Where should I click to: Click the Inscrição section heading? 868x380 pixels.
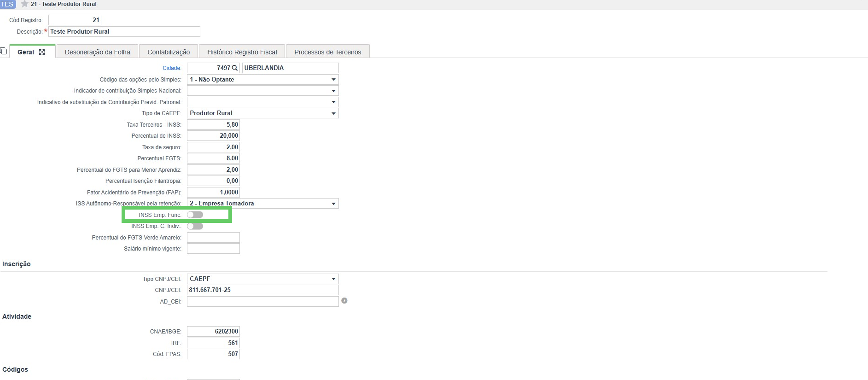[17, 264]
